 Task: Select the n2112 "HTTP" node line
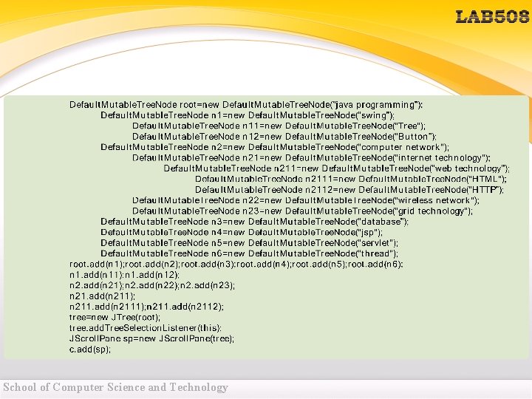pos(349,189)
